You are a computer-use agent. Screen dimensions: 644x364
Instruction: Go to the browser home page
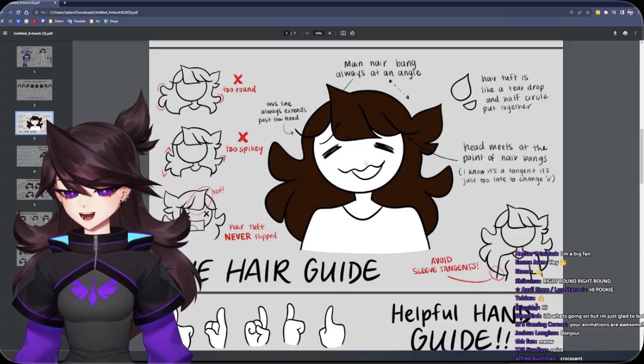click(x=26, y=12)
